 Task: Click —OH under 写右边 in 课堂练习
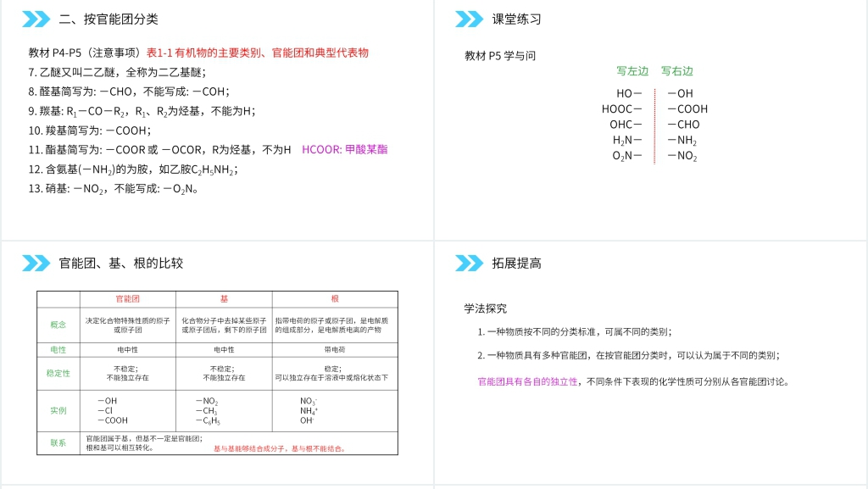(681, 93)
